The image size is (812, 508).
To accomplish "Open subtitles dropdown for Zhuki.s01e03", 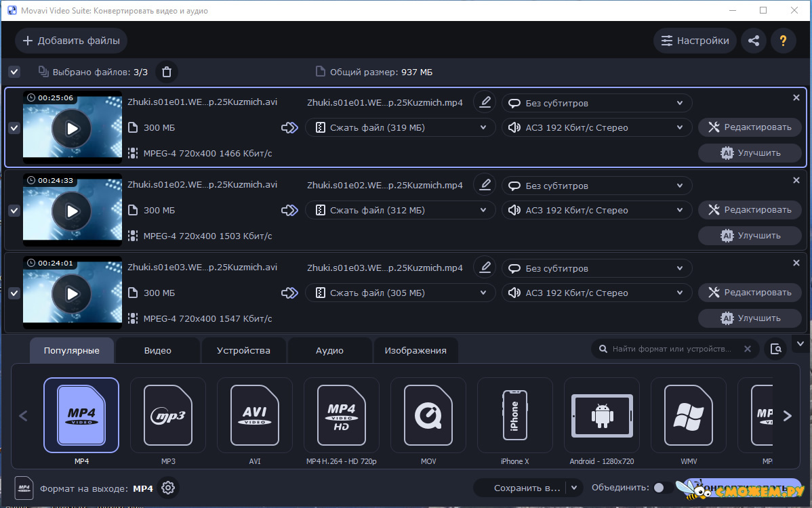I will pos(596,268).
